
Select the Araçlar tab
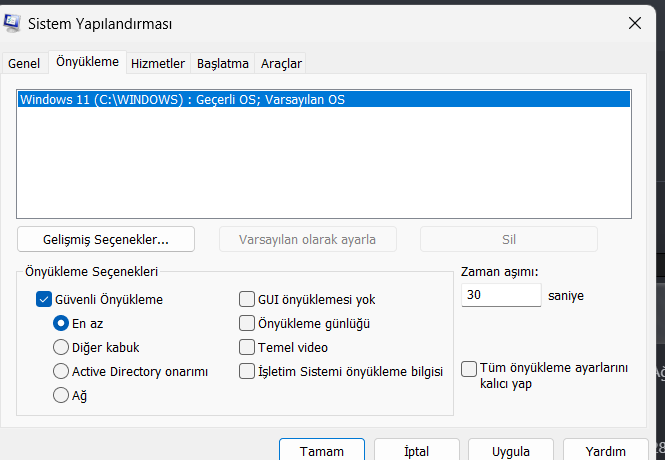tap(281, 63)
